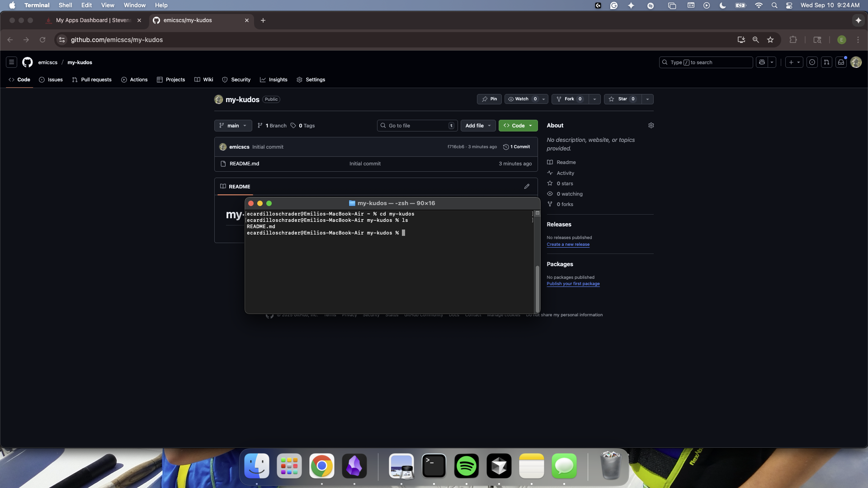Image resolution: width=868 pixels, height=488 pixels.
Task: Open Launchpad from the Dock
Action: pos(289,466)
